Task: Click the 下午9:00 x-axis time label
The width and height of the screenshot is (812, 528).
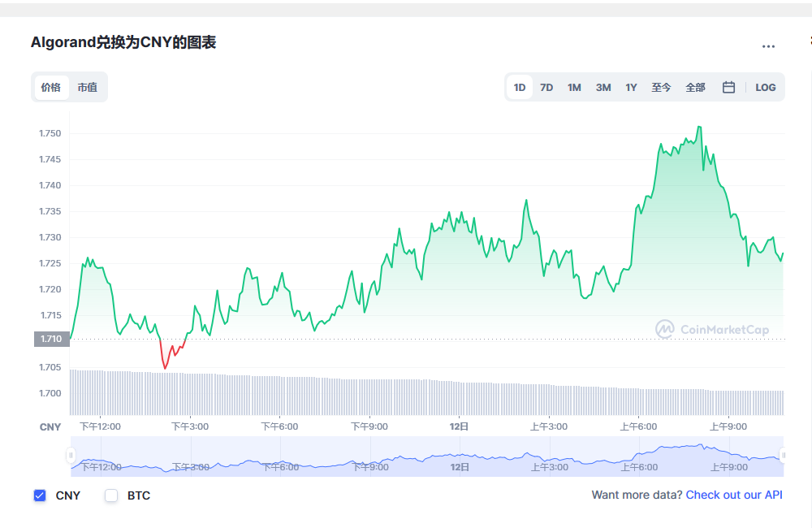Action: [x=369, y=426]
